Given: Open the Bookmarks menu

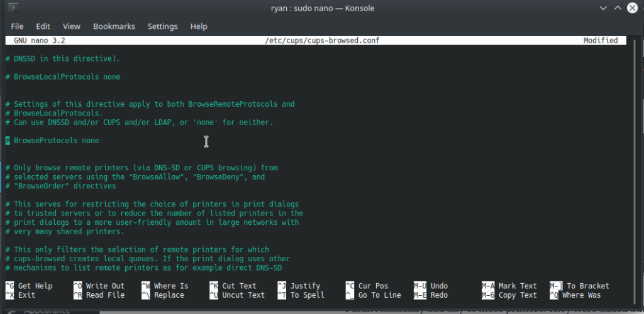Looking at the screenshot, I should 114,26.
